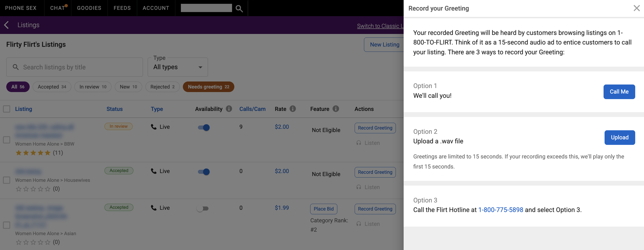Image resolution: width=644 pixels, height=250 pixels.
Task: Open Feature info icon in table header
Action: click(x=336, y=109)
